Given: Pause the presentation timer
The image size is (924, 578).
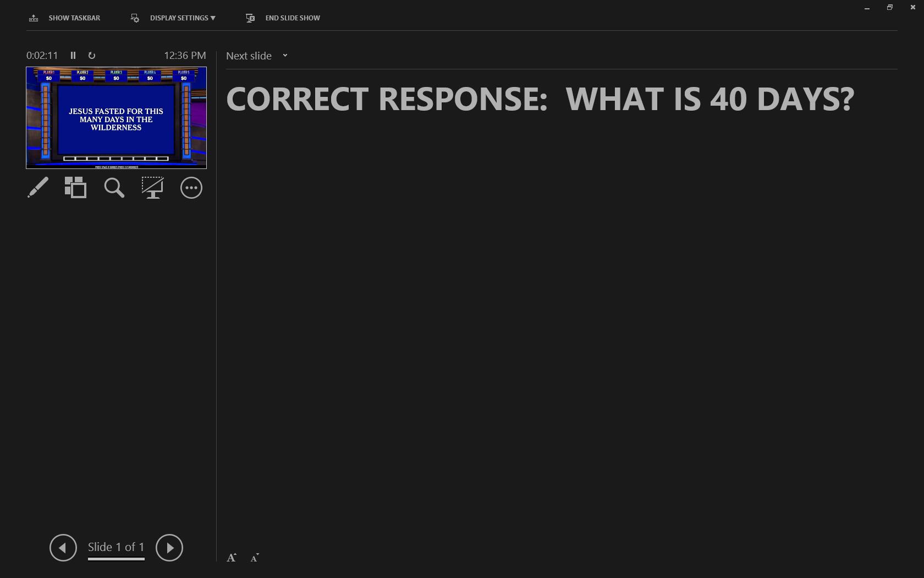Looking at the screenshot, I should [x=73, y=56].
